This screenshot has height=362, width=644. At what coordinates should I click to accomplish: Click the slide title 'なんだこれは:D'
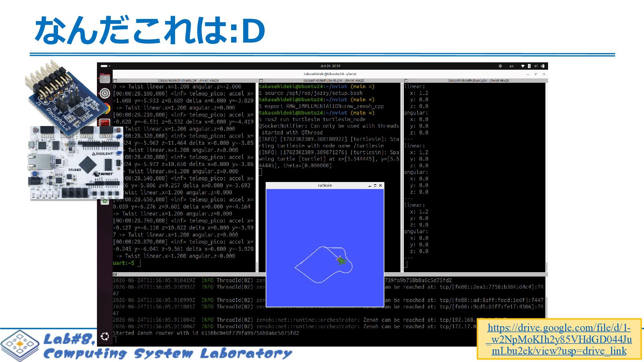coord(150,31)
